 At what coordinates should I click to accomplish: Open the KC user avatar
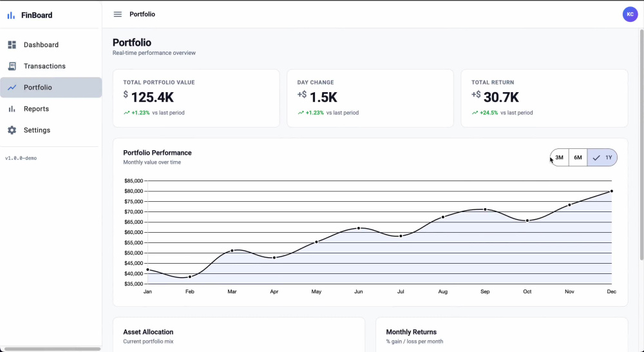[x=630, y=14]
